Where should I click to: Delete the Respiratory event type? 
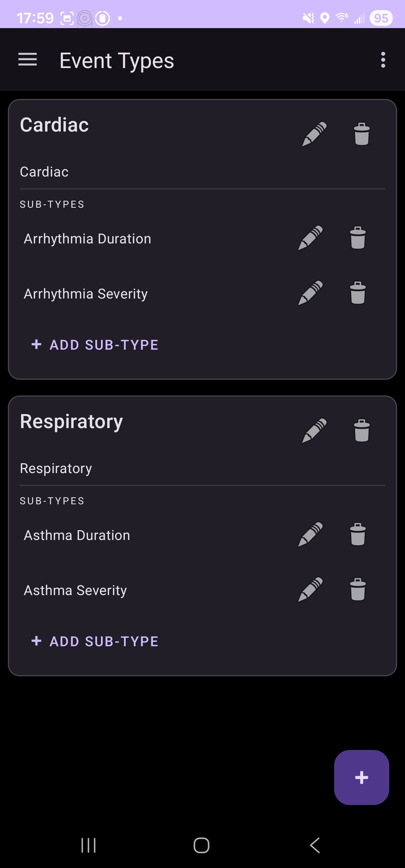click(361, 431)
